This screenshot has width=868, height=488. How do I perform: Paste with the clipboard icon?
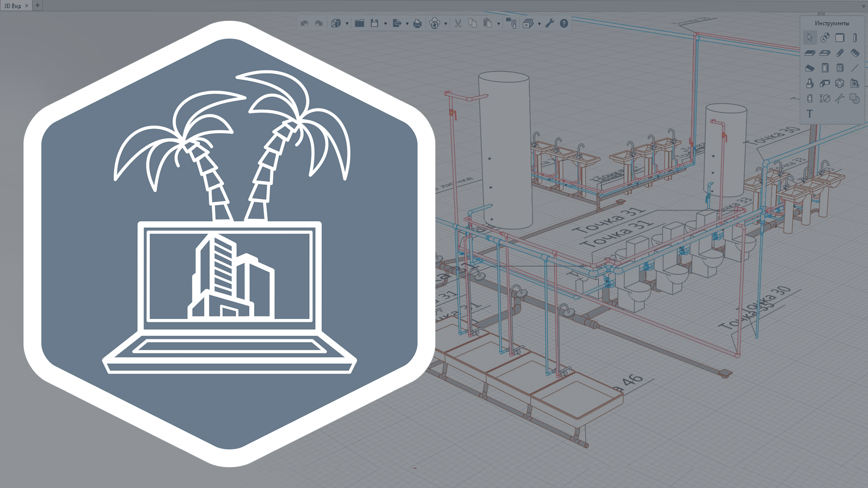pos(487,23)
